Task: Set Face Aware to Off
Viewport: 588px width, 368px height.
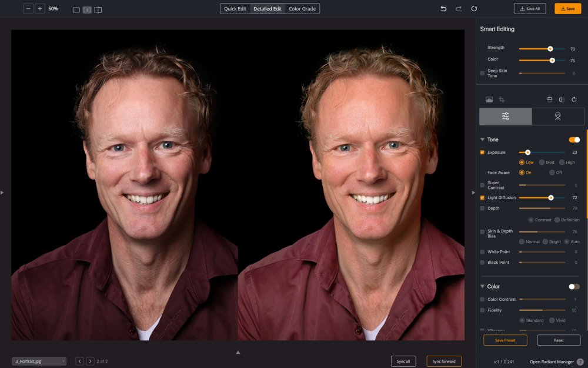Action: coord(552,173)
